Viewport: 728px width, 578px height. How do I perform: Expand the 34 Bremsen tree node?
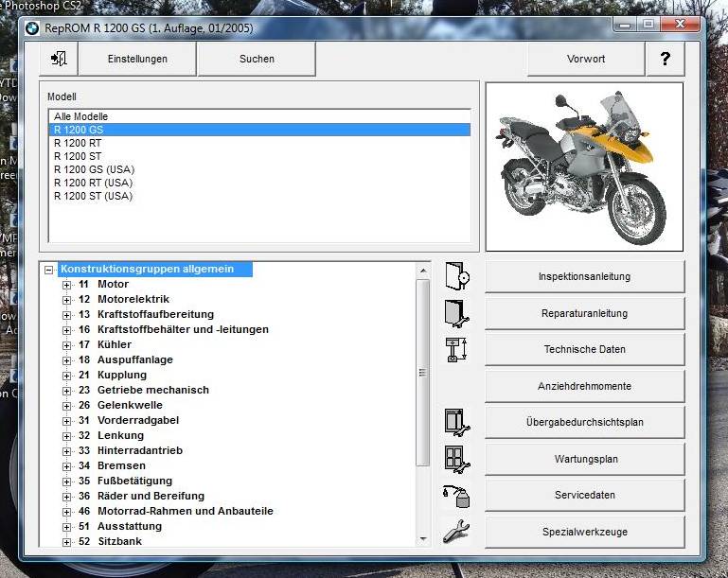(x=67, y=466)
